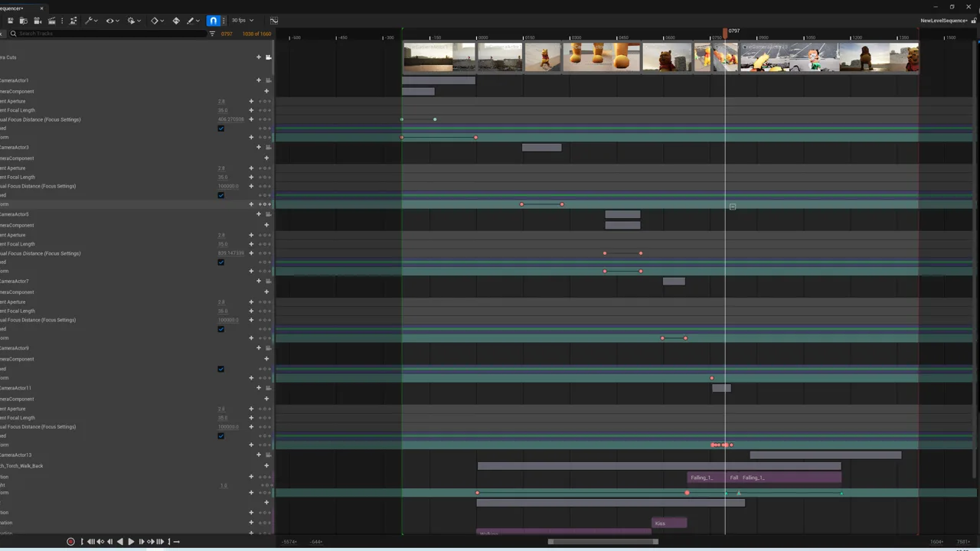Click the create camera toolbar icon

point(38,21)
